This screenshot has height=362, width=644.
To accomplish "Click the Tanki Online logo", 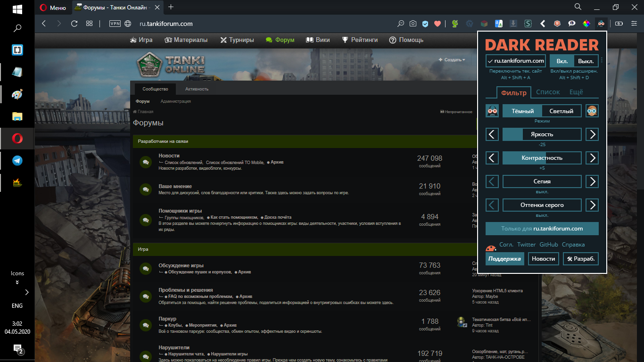I will 171,65.
